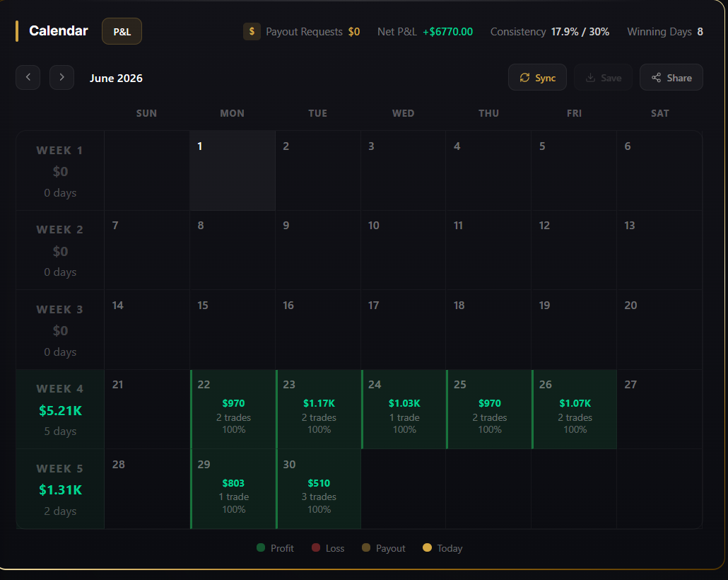Select the P&L view tab
The image size is (728, 580).
(122, 32)
